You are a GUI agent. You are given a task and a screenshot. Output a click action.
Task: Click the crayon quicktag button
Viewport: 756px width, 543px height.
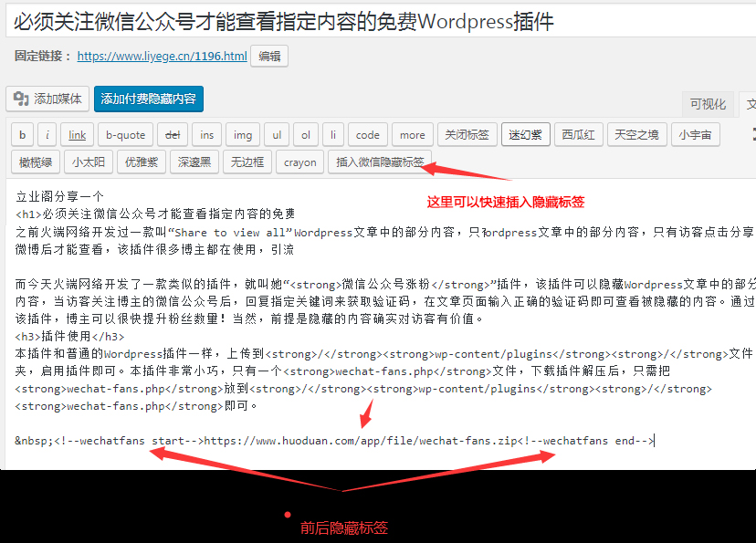click(299, 162)
